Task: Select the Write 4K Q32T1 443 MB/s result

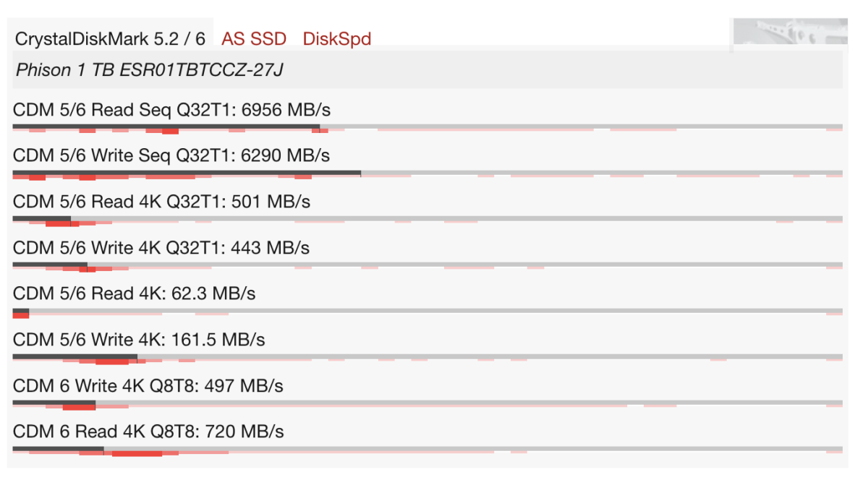Action: tap(161, 248)
